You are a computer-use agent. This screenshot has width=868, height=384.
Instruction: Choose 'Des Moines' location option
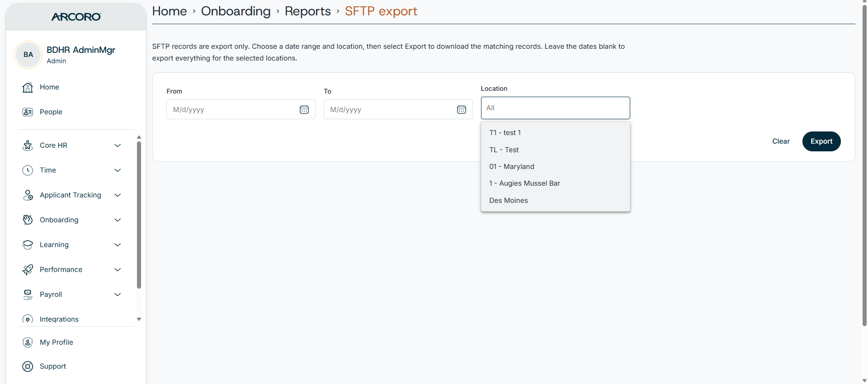click(x=555, y=201)
